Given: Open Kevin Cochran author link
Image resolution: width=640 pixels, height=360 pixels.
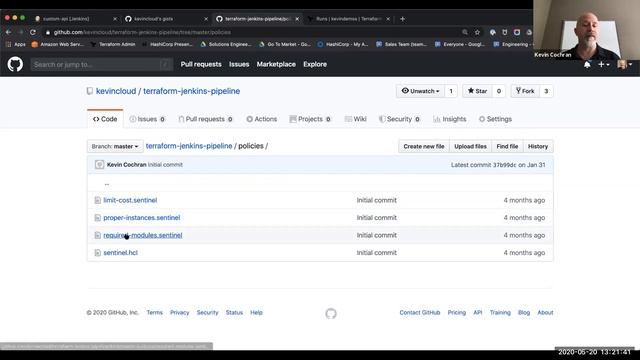Looking at the screenshot, I should 127,164.
